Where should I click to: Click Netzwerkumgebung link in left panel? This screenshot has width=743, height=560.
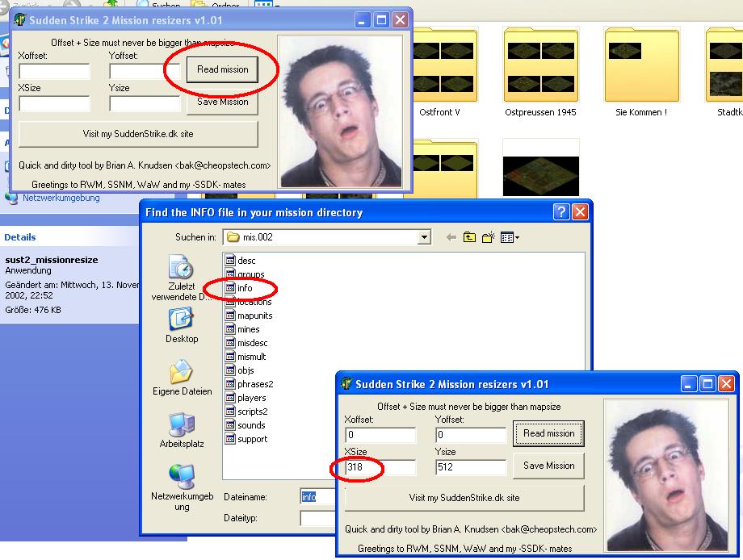click(61, 198)
